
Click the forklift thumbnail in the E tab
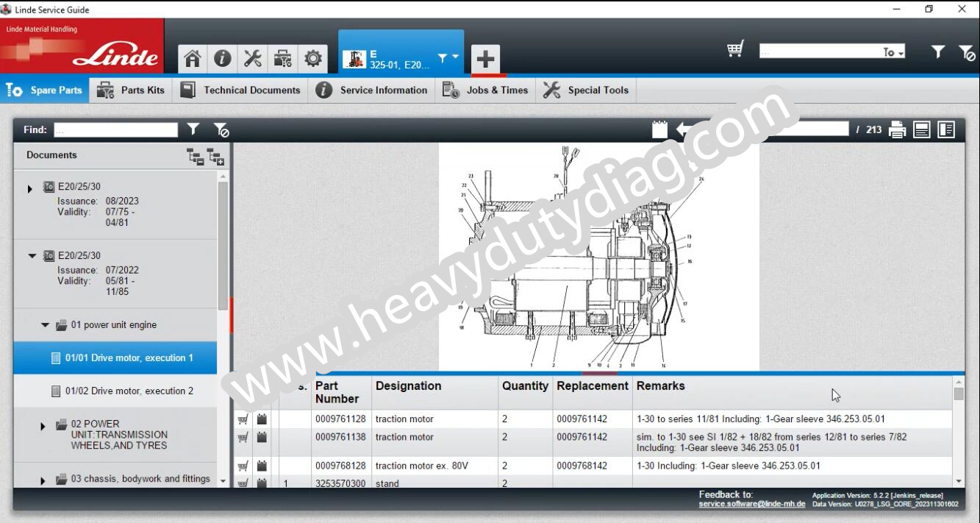355,59
